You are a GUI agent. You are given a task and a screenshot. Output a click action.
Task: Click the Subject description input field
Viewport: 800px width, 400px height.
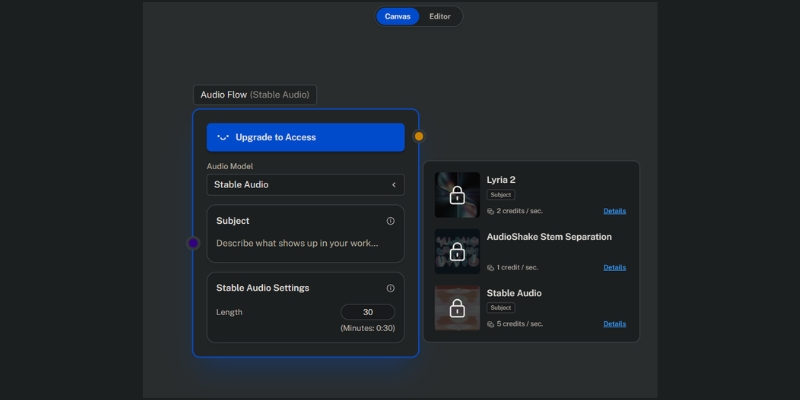[x=297, y=243]
